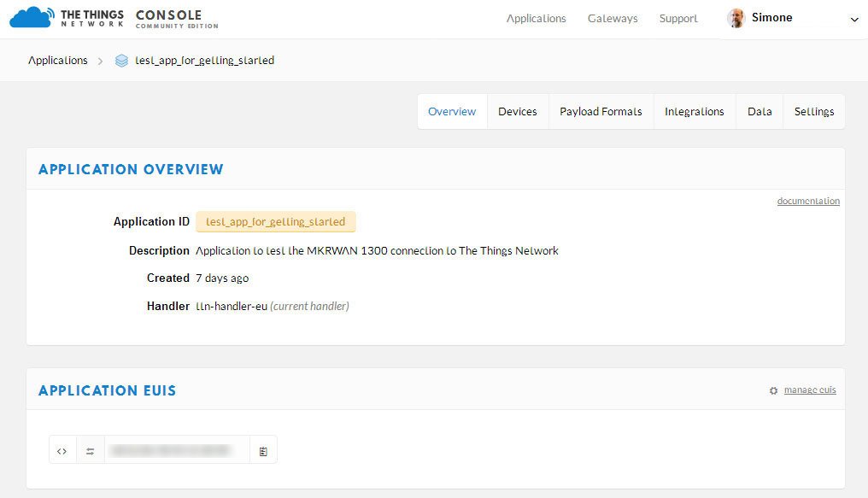Click the Applications breadcrumb link
This screenshot has height=498, width=868.
[x=57, y=61]
